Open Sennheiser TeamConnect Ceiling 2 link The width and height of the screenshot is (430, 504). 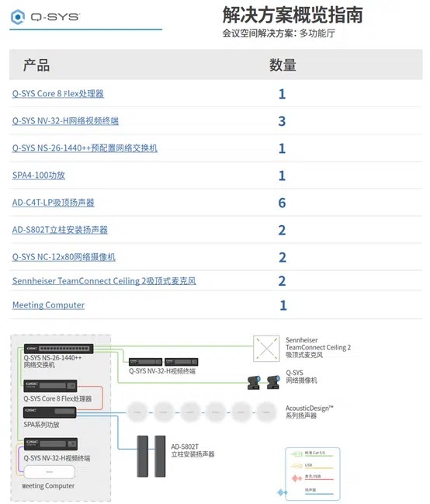(104, 281)
